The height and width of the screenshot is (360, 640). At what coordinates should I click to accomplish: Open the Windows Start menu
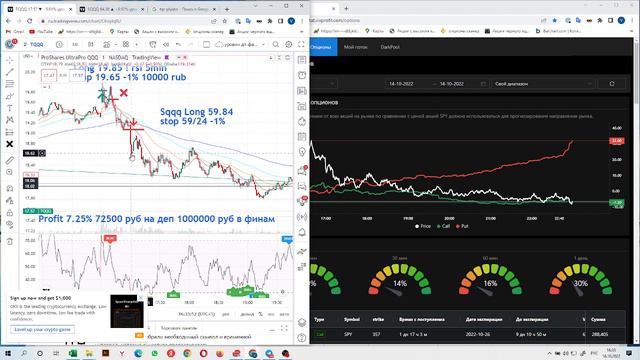(x=7, y=353)
